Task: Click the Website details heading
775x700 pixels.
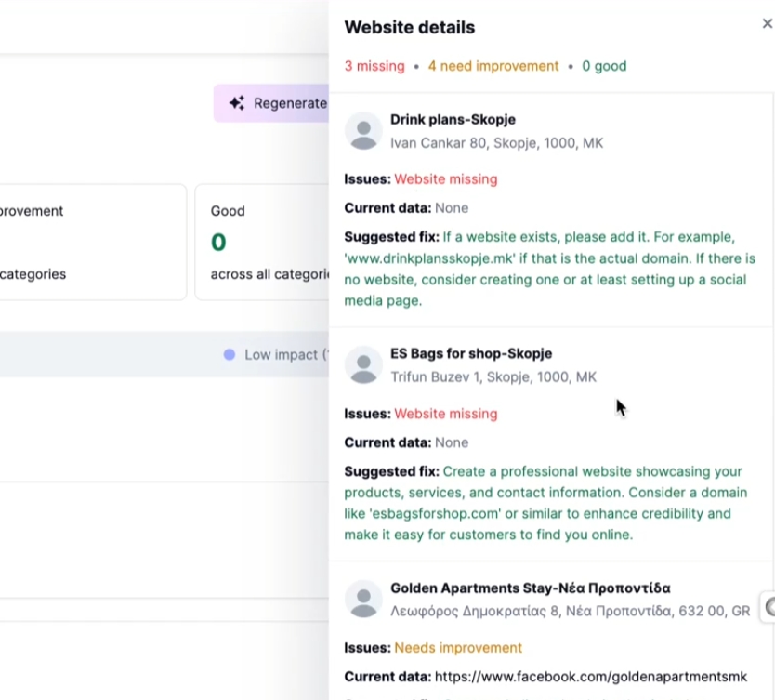Action: coord(410,27)
